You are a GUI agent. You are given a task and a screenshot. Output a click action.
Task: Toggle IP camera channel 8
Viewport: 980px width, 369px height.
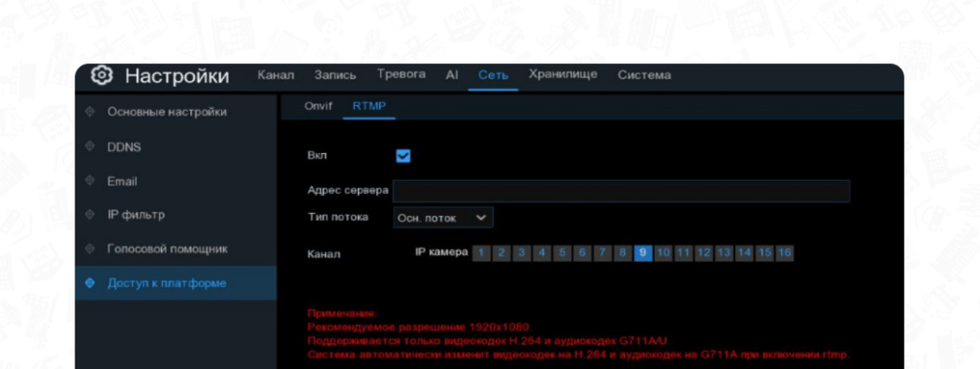[x=622, y=253]
